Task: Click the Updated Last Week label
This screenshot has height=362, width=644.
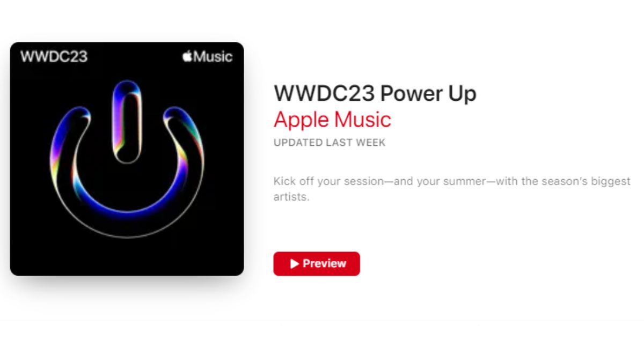Action: click(330, 143)
